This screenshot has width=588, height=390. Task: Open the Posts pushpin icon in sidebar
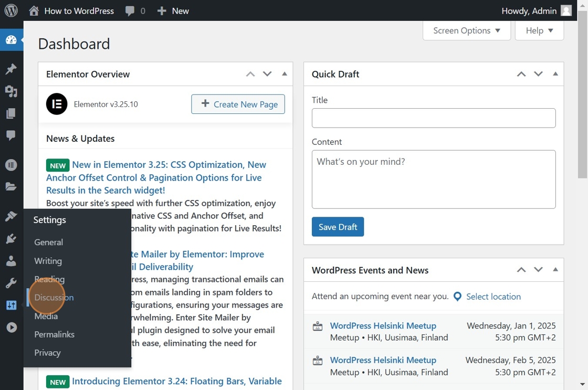point(11,69)
